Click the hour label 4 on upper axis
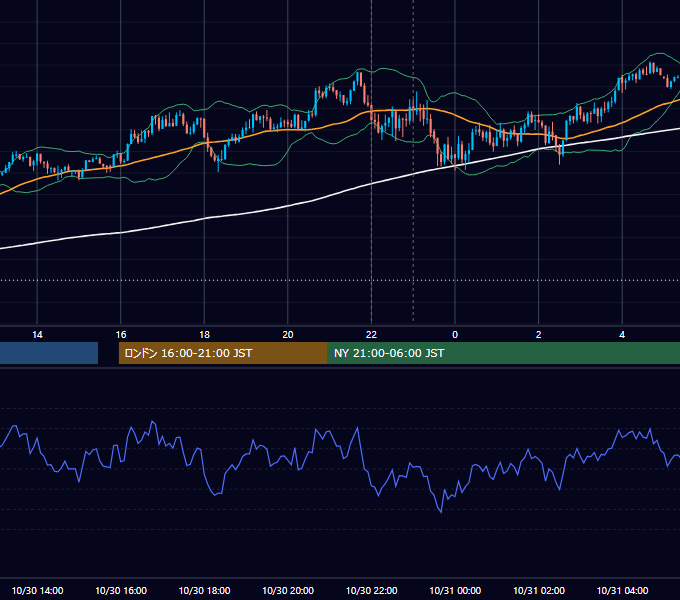Image resolution: width=680 pixels, height=600 pixels. [x=622, y=335]
